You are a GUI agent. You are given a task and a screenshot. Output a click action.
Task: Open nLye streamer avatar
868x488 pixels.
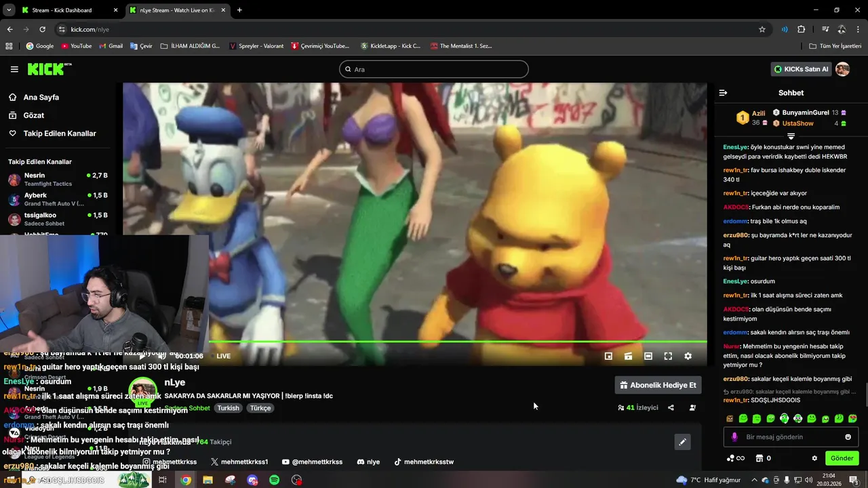pyautogui.click(x=142, y=392)
